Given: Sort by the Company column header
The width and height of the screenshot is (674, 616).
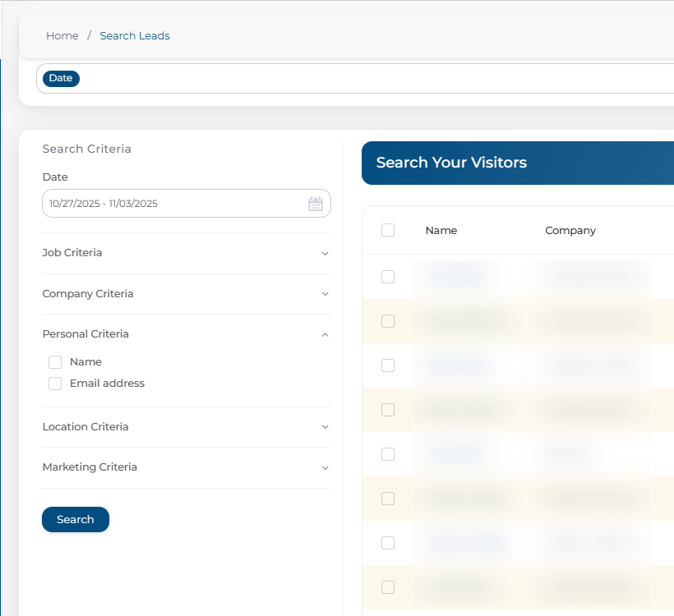Looking at the screenshot, I should coord(570,231).
